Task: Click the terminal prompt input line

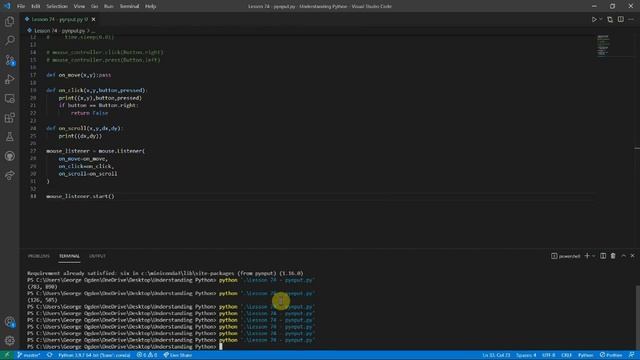Action: point(124,347)
